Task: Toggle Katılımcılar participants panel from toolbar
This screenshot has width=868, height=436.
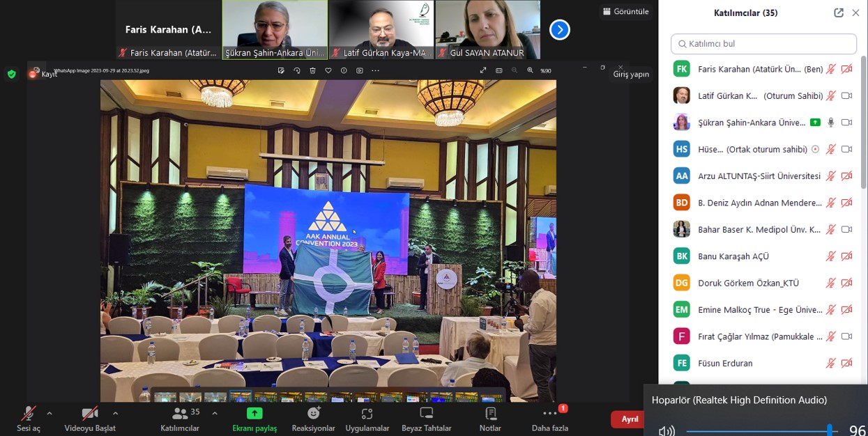Action: click(180, 414)
